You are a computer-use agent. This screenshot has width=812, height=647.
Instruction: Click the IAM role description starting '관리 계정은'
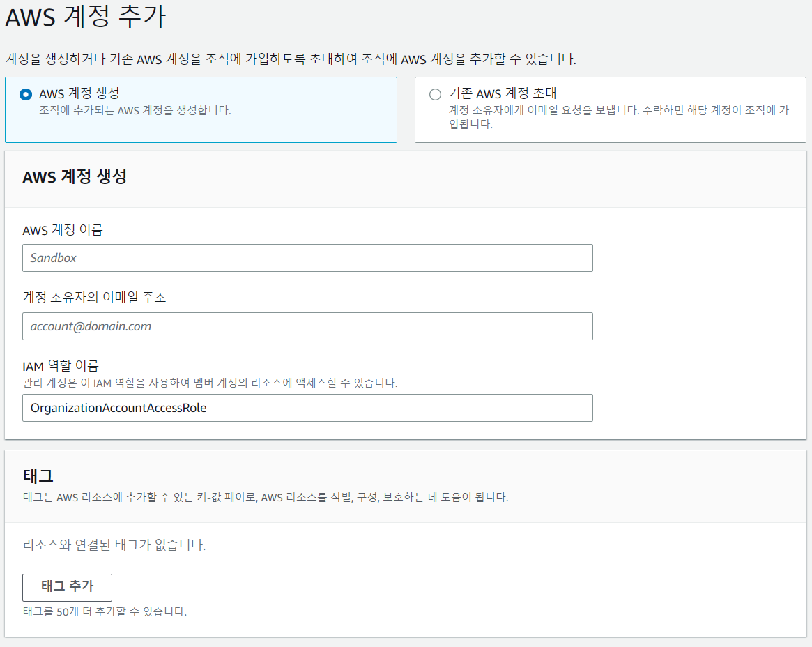click(x=210, y=383)
